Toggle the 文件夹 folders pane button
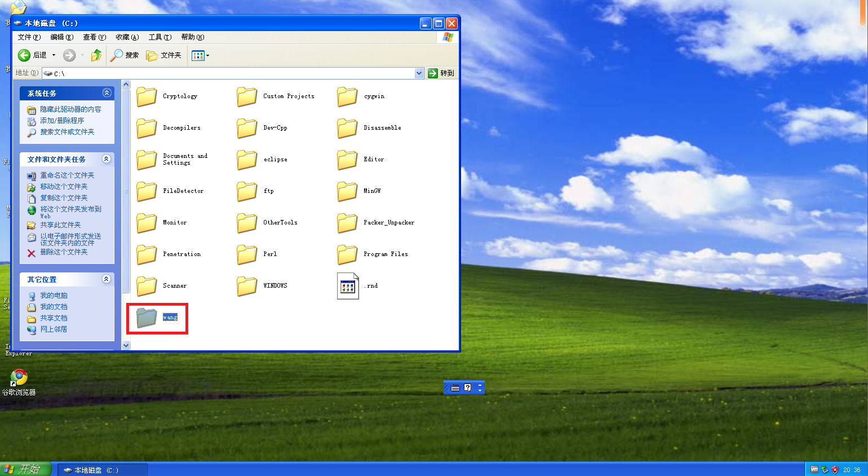This screenshot has width=868, height=476. (x=164, y=55)
